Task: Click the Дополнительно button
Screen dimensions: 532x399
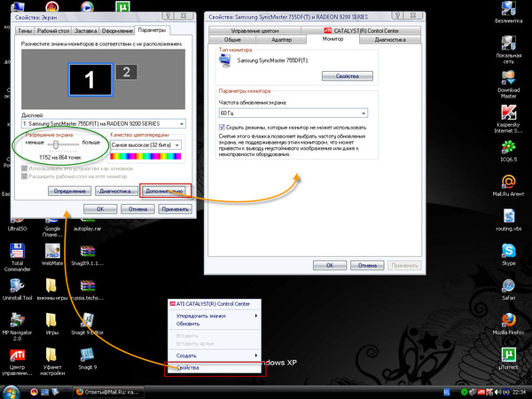Action: [164, 191]
